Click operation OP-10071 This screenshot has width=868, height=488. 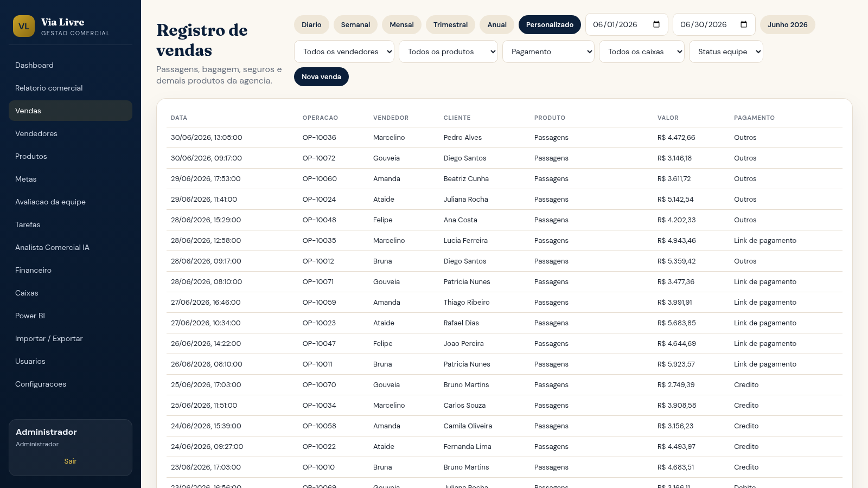click(x=318, y=282)
